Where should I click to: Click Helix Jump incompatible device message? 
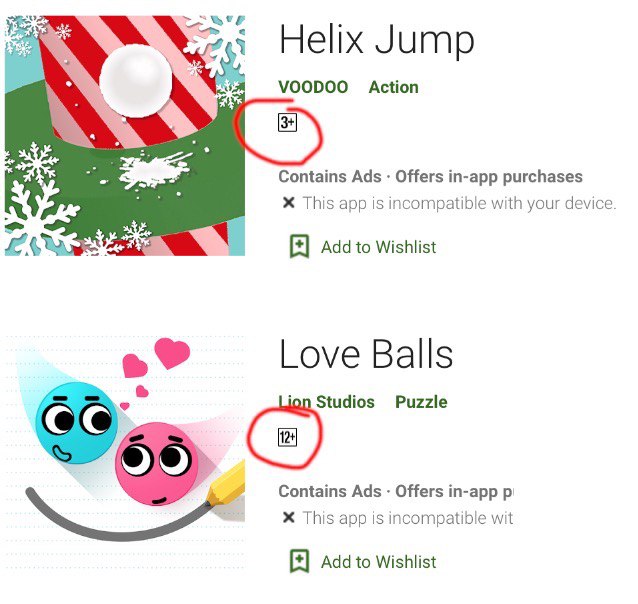coord(459,203)
